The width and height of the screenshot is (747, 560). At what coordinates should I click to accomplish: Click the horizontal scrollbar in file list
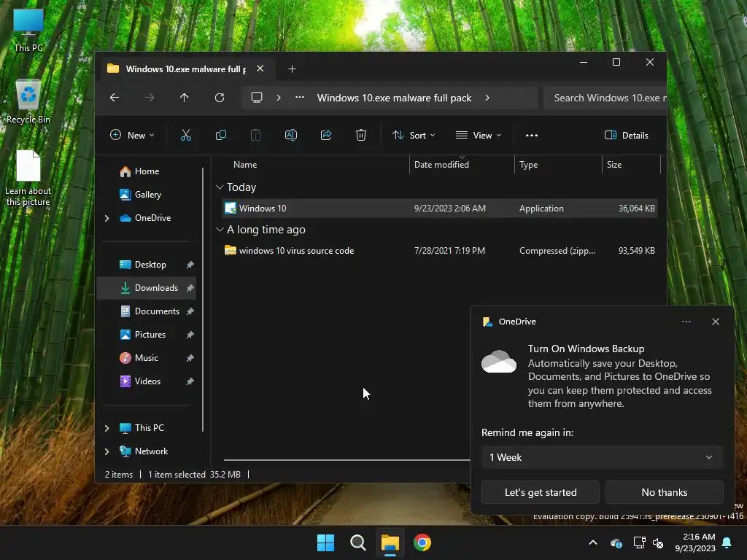click(347, 460)
